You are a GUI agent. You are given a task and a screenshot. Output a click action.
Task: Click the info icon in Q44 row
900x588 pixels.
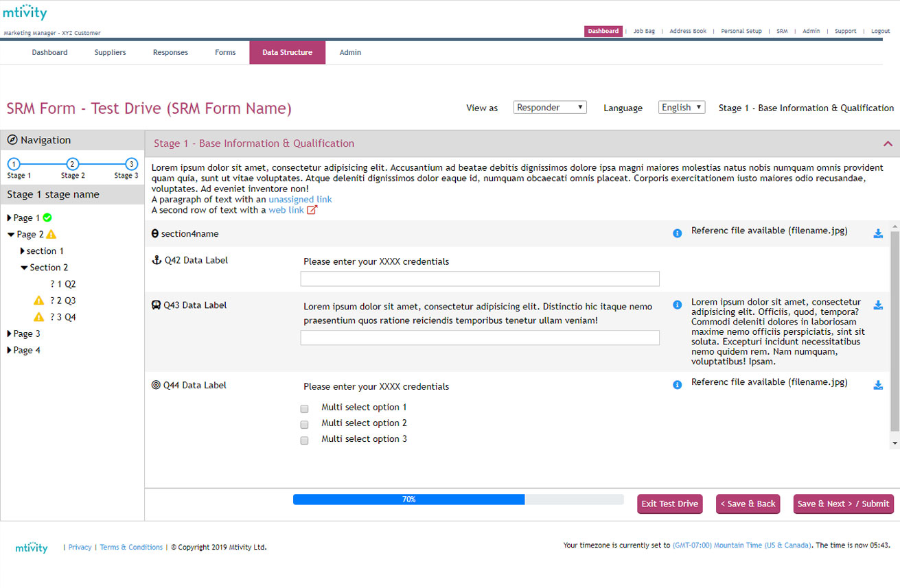678,385
